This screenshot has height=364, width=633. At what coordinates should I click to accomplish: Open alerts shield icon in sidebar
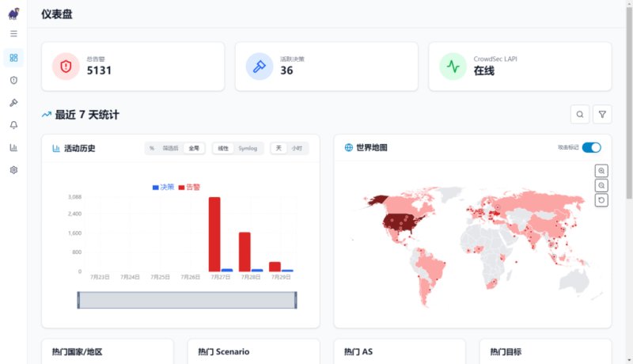point(13,80)
